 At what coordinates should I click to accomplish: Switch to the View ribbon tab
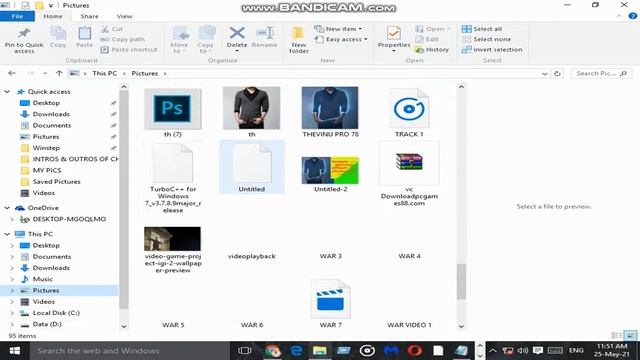tap(124, 16)
